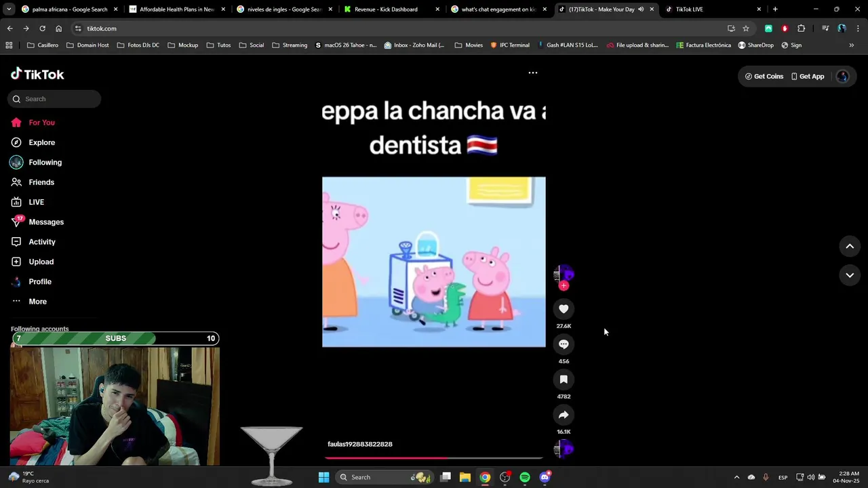Mute audio on the TikTok tab
The height and width of the screenshot is (488, 868).
[x=641, y=9]
